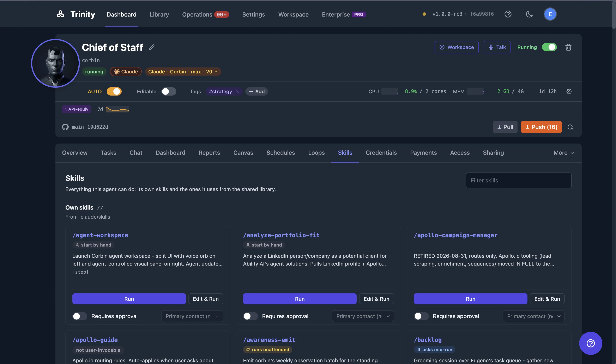Open the help circle icon in header
The width and height of the screenshot is (616, 364).
coord(508,14)
